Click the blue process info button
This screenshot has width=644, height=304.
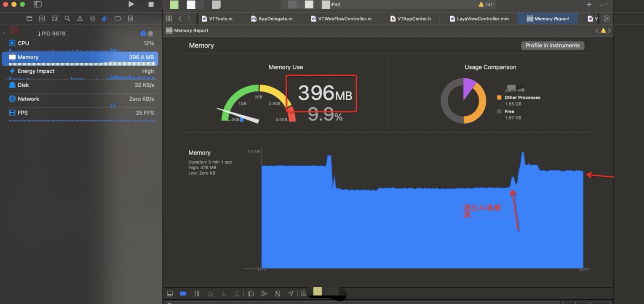pyautogui.click(x=143, y=34)
